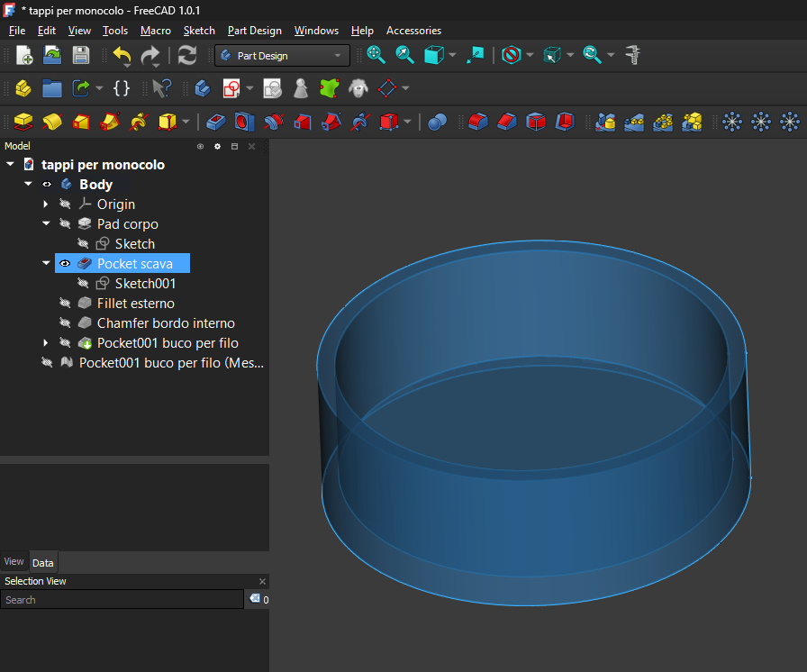Click the Create Body icon
The width and height of the screenshot is (807, 672).
click(x=203, y=88)
